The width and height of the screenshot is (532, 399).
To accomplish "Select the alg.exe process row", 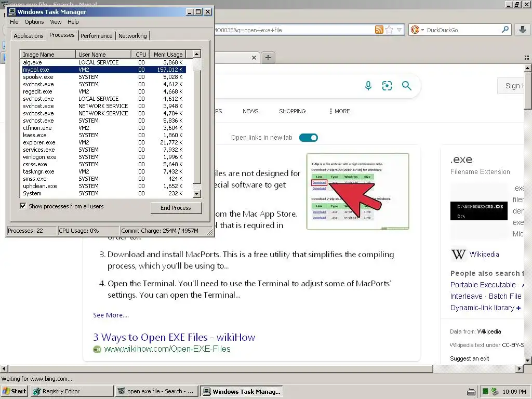I will pyautogui.click(x=103, y=62).
